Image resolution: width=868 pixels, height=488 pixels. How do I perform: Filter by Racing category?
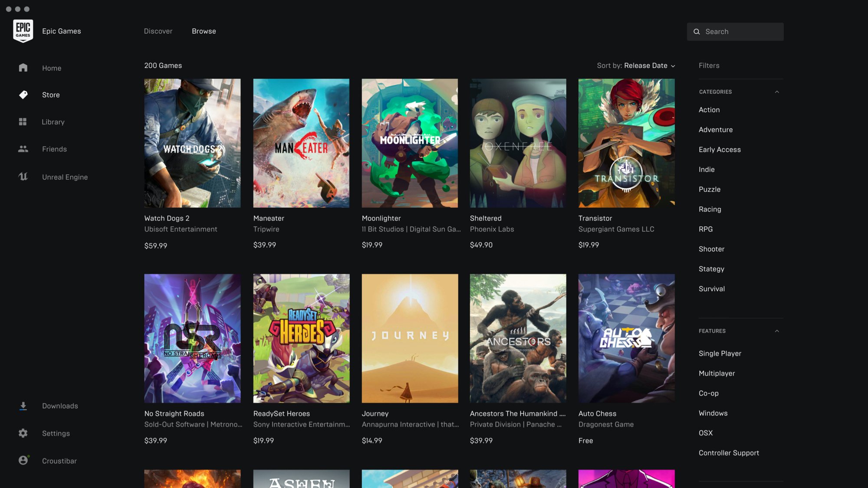(710, 209)
